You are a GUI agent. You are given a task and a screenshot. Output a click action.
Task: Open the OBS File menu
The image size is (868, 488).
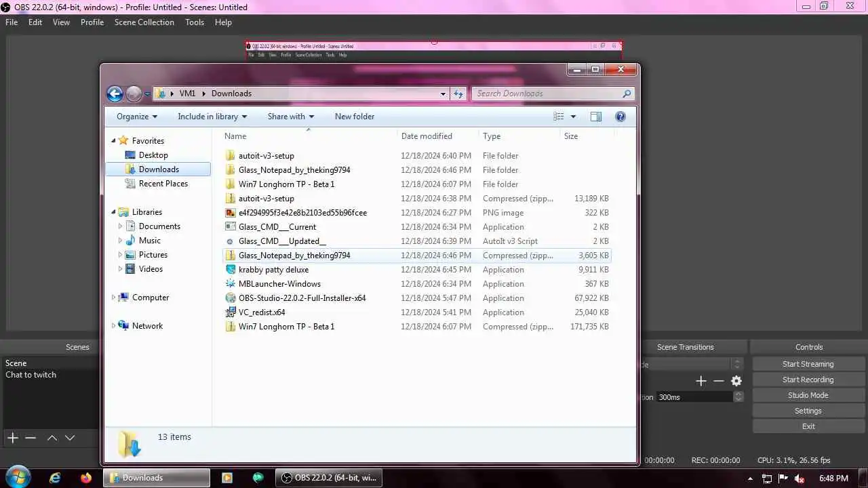coord(12,22)
